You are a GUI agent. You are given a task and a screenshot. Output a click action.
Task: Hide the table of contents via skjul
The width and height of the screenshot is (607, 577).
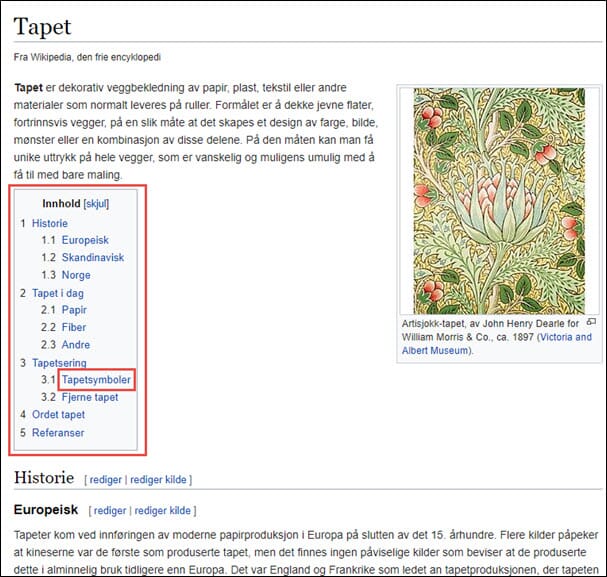(x=97, y=204)
